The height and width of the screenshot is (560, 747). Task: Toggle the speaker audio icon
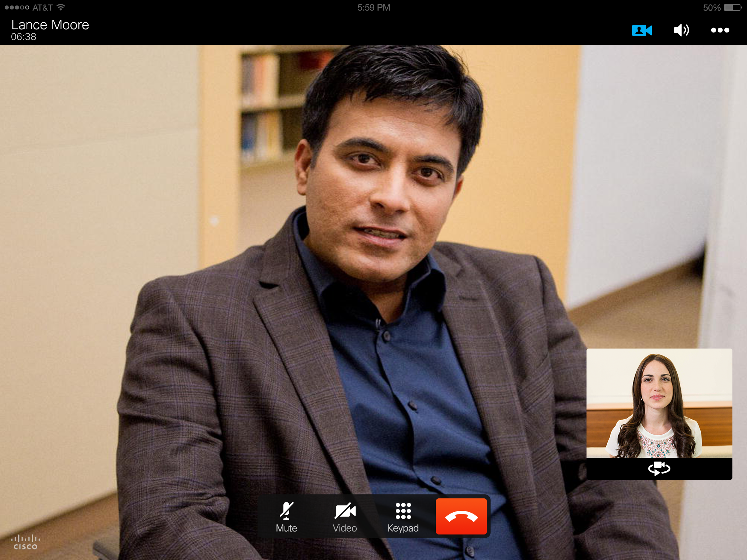[681, 30]
